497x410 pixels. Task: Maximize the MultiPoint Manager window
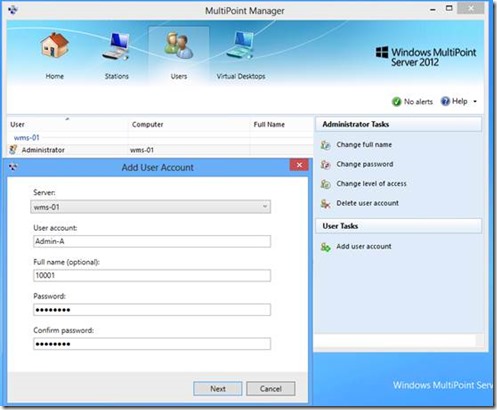[449, 8]
